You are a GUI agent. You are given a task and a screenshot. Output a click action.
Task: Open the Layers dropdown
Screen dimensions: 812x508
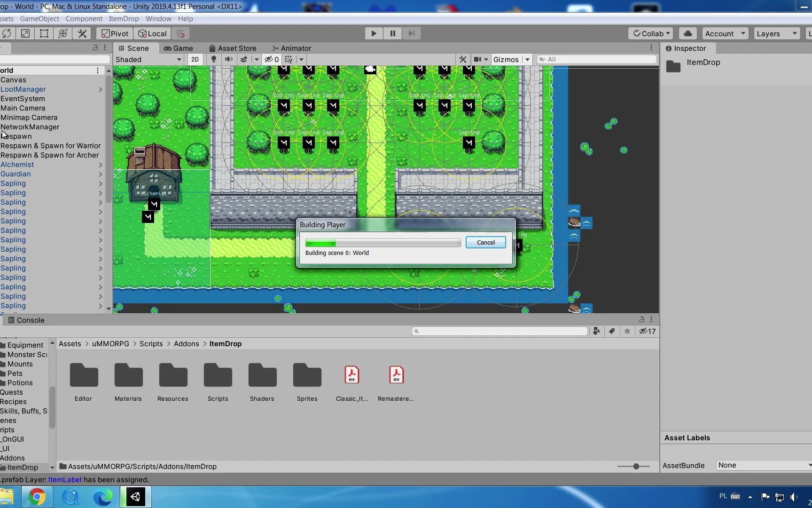pyautogui.click(x=776, y=33)
